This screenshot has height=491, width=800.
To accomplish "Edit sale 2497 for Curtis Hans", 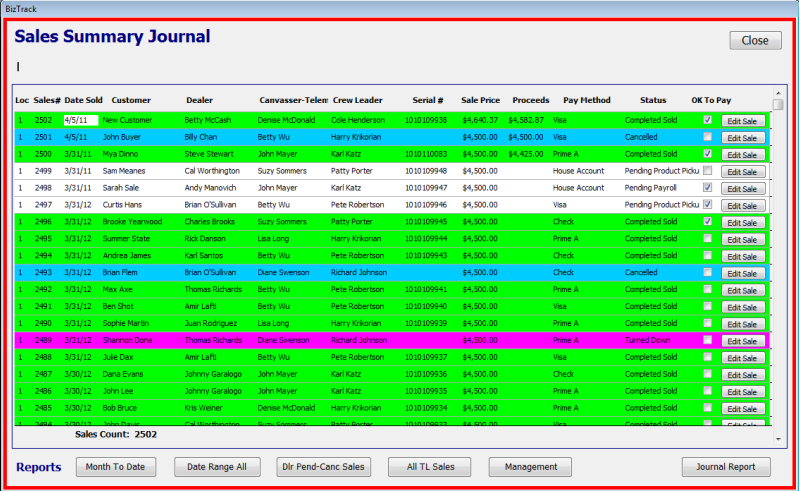I will tap(743, 206).
